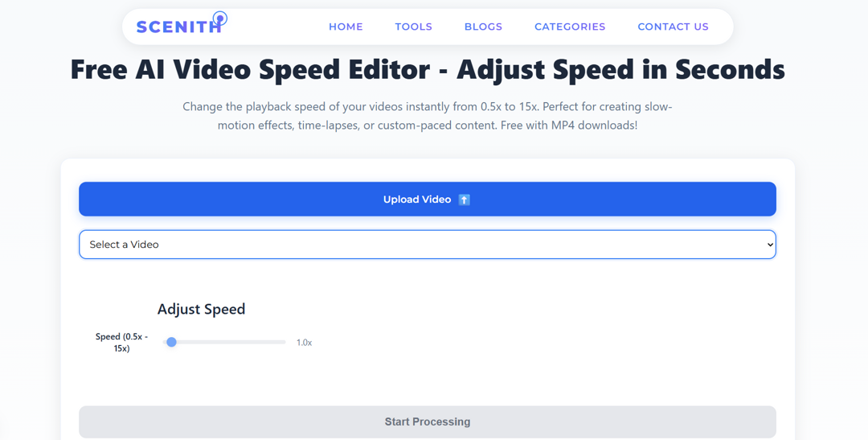This screenshot has height=440, width=868.
Task: Click the Scenith logo
Action: [182, 23]
